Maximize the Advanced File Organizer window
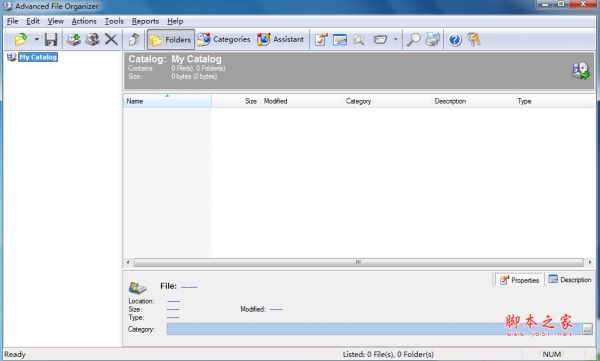600x361 pixels. pyautogui.click(x=561, y=4)
